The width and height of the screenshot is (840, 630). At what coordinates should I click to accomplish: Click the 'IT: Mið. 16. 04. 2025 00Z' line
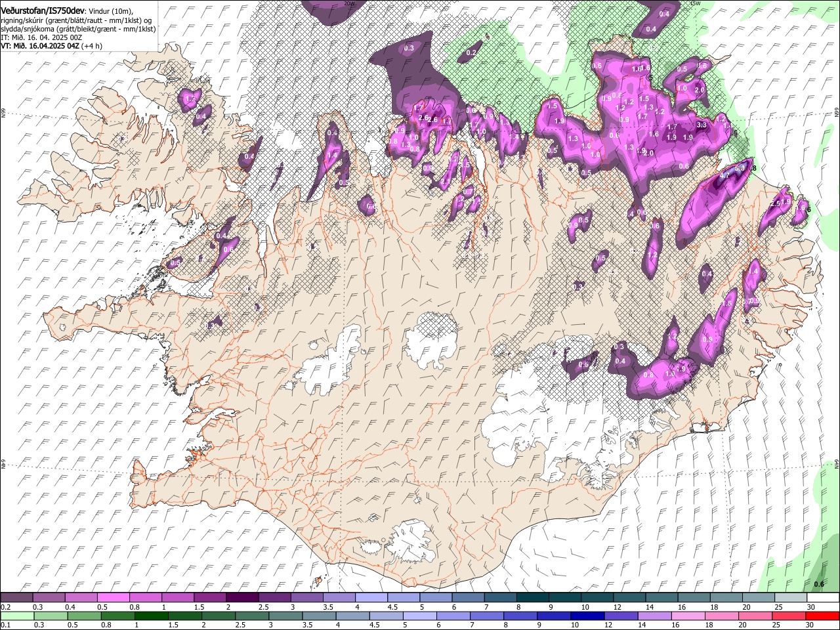point(41,37)
